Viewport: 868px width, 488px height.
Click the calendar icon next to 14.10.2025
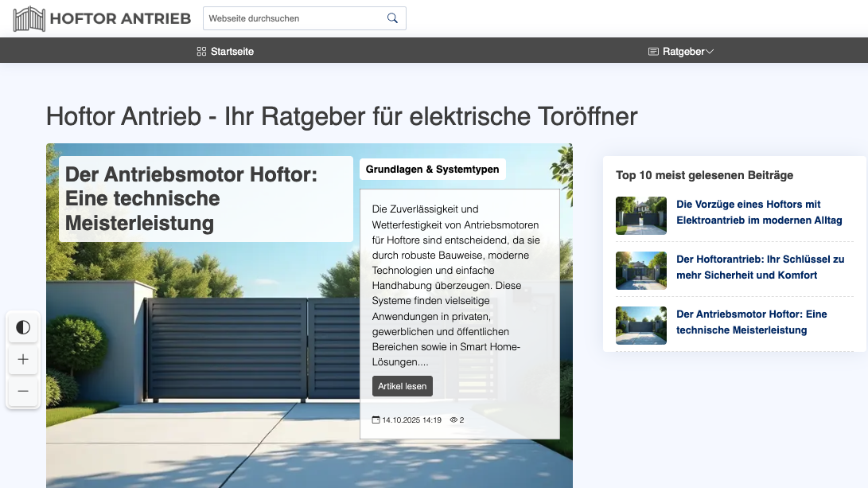click(x=376, y=420)
